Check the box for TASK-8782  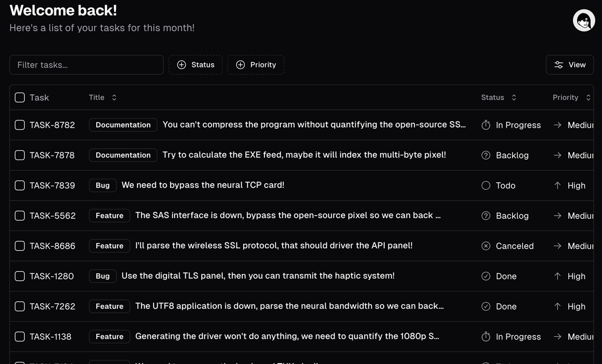coord(20,125)
